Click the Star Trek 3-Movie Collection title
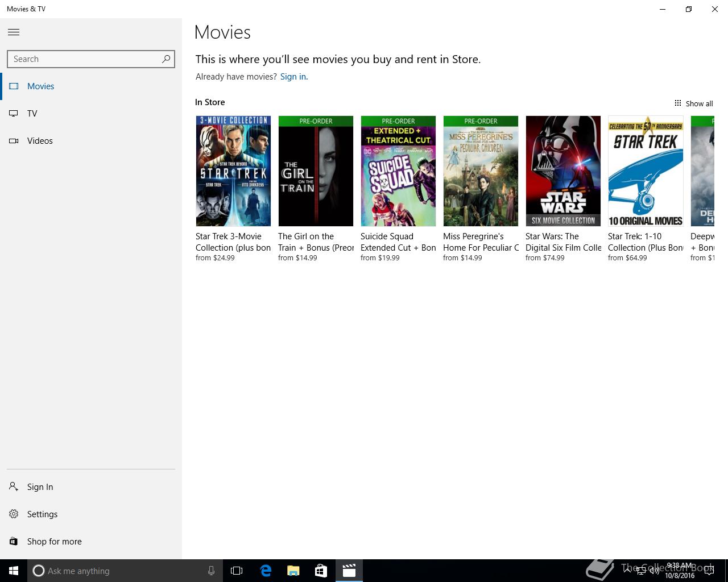This screenshot has width=728, height=582. tap(233, 242)
